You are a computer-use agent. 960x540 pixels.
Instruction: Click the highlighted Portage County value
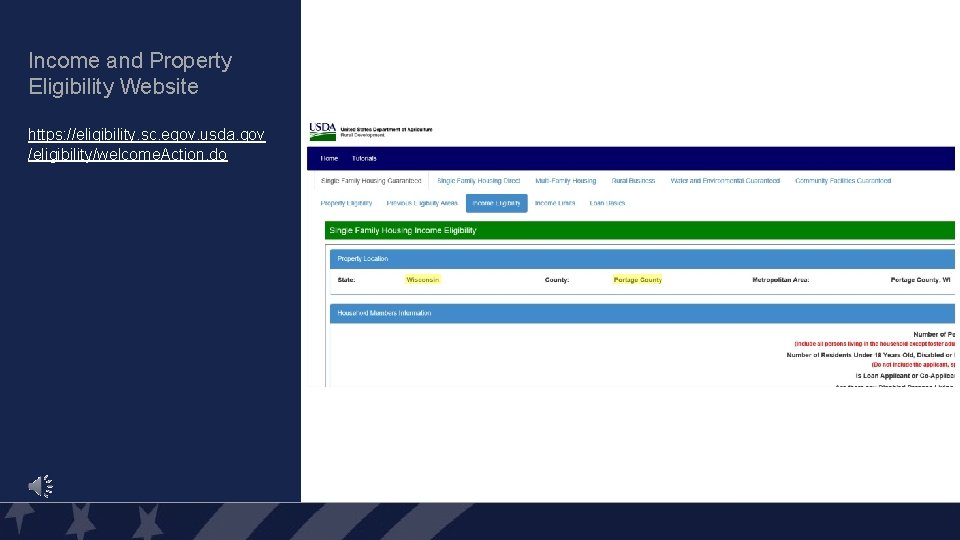click(x=637, y=280)
